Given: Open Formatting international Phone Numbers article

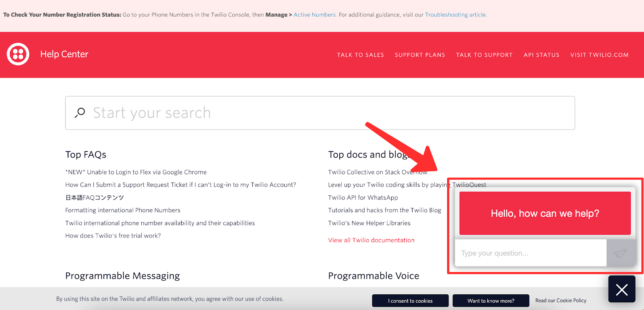Looking at the screenshot, I should [123, 210].
